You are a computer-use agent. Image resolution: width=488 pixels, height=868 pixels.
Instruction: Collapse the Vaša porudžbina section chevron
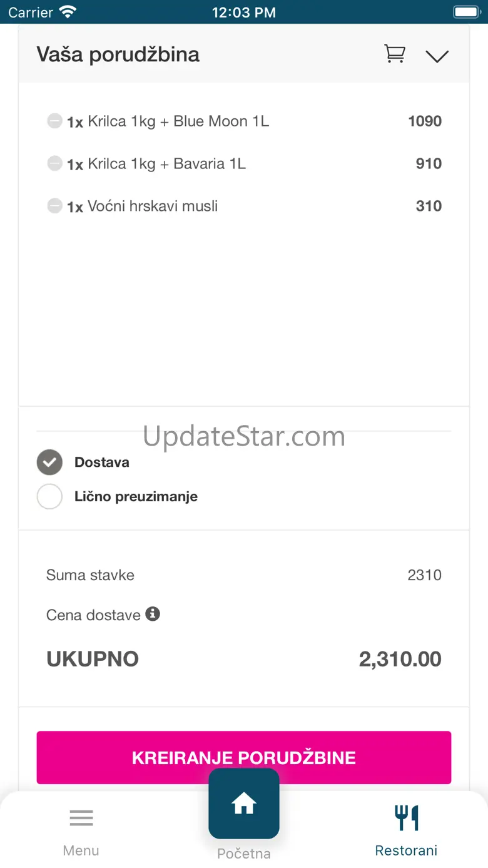click(x=437, y=56)
